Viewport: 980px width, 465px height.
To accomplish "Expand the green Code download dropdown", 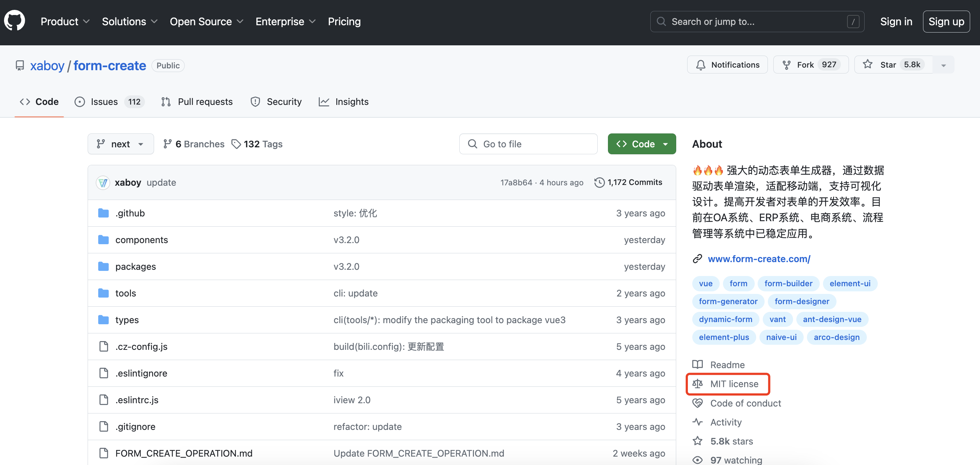I will tap(666, 144).
